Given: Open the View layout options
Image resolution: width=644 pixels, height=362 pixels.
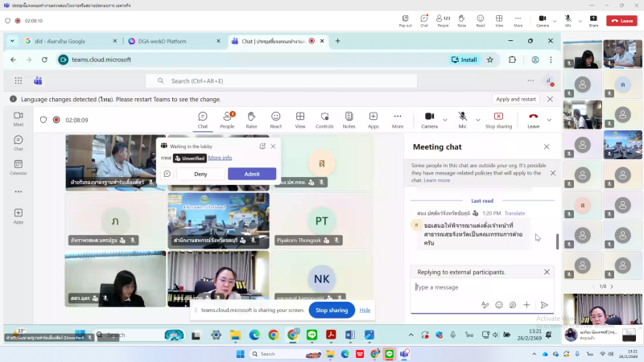Looking at the screenshot, I should tap(300, 119).
